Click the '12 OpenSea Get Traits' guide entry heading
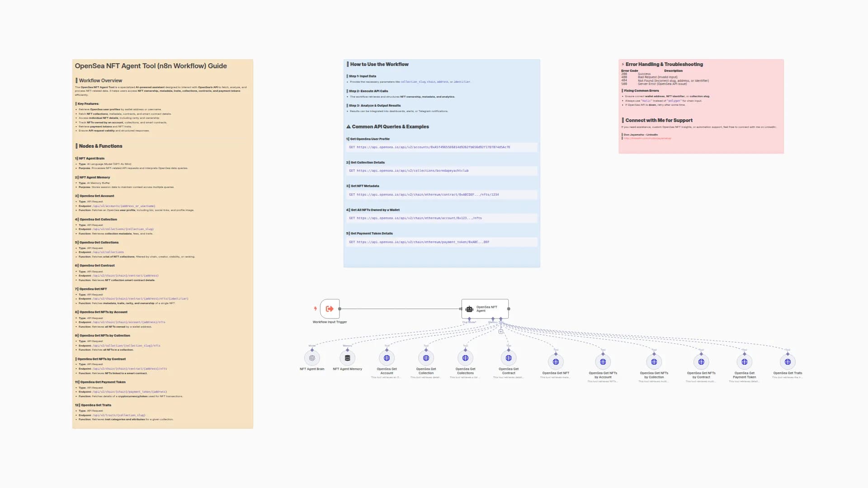Viewport: 868px width, 488px height. click(x=93, y=405)
